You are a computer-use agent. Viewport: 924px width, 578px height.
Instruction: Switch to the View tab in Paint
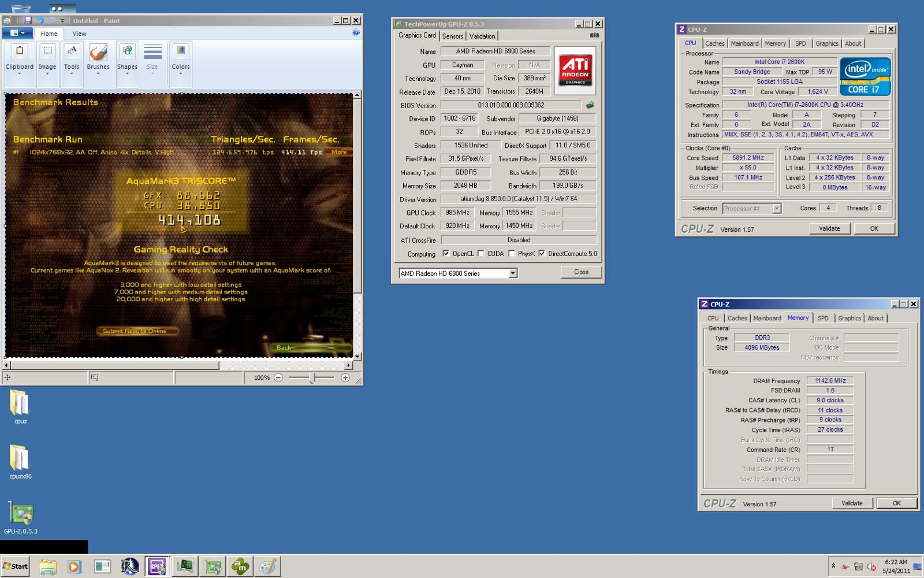(x=79, y=34)
